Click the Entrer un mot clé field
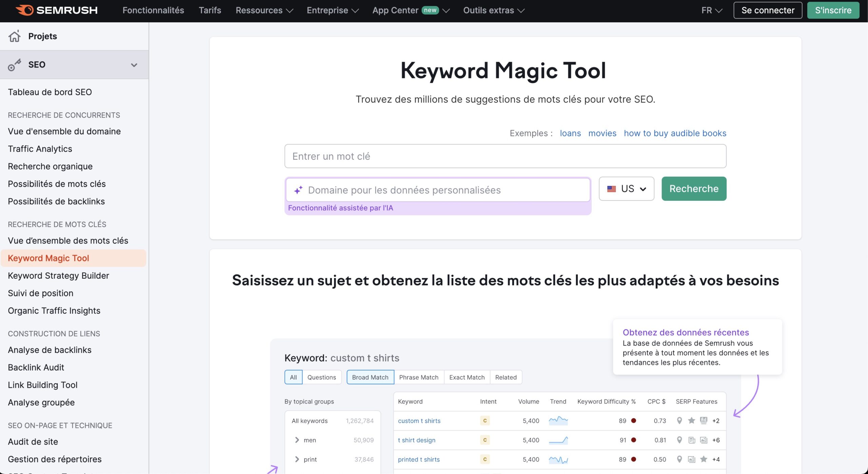Viewport: 868px width, 474px height. tap(505, 156)
